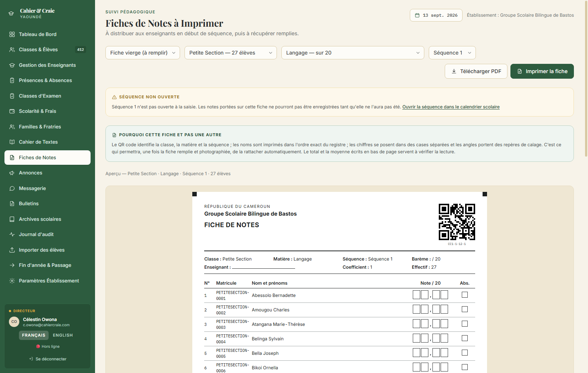
Task: Click the Importer des élèves upload icon
Action: tap(12, 250)
